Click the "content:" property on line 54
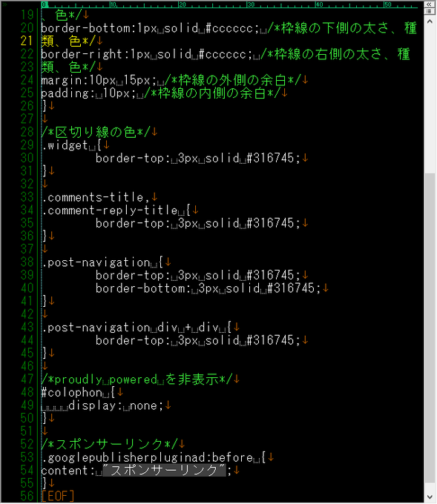Viewport: 437px width, 504px height. [x=68, y=470]
